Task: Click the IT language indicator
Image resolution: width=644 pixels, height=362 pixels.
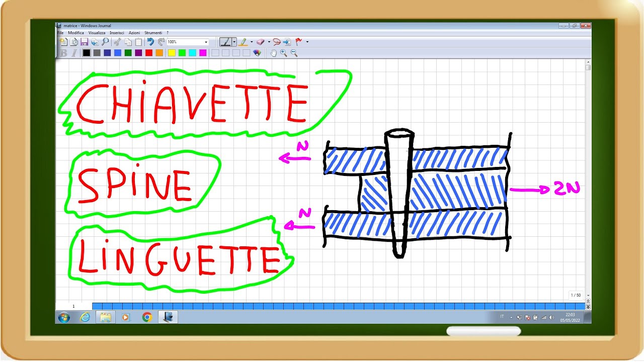Action: pyautogui.click(x=502, y=316)
